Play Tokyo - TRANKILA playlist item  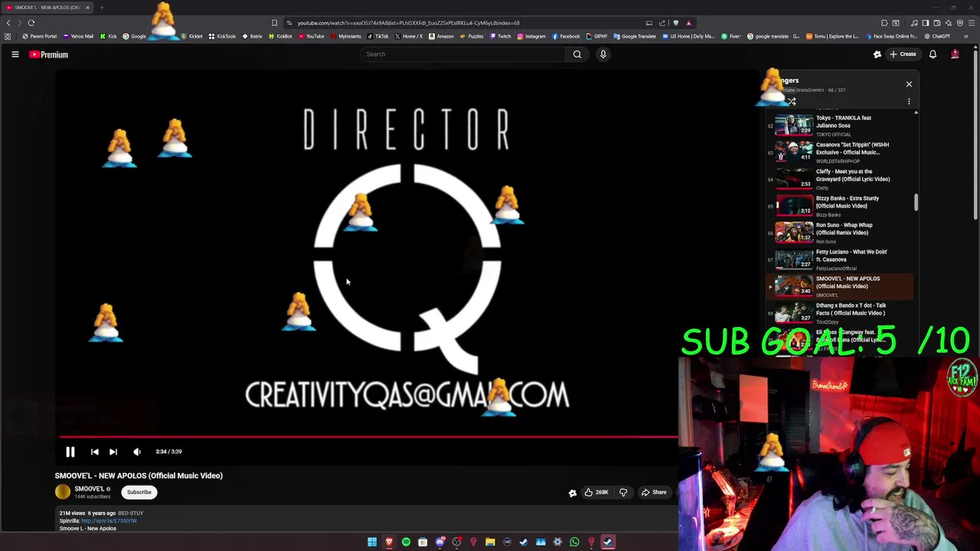pos(841,126)
